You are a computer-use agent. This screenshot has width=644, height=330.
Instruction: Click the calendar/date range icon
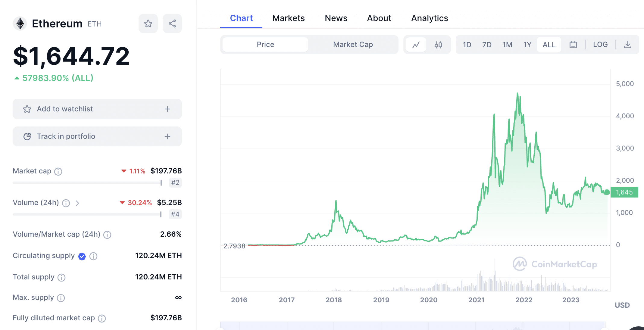[x=573, y=44]
